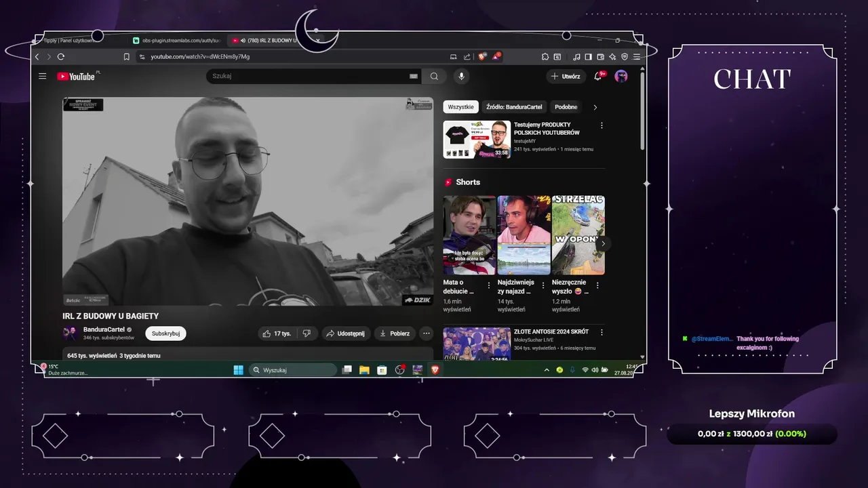Open the Leo AI sparkle icon
The height and width of the screenshot is (488, 868).
coord(612,57)
